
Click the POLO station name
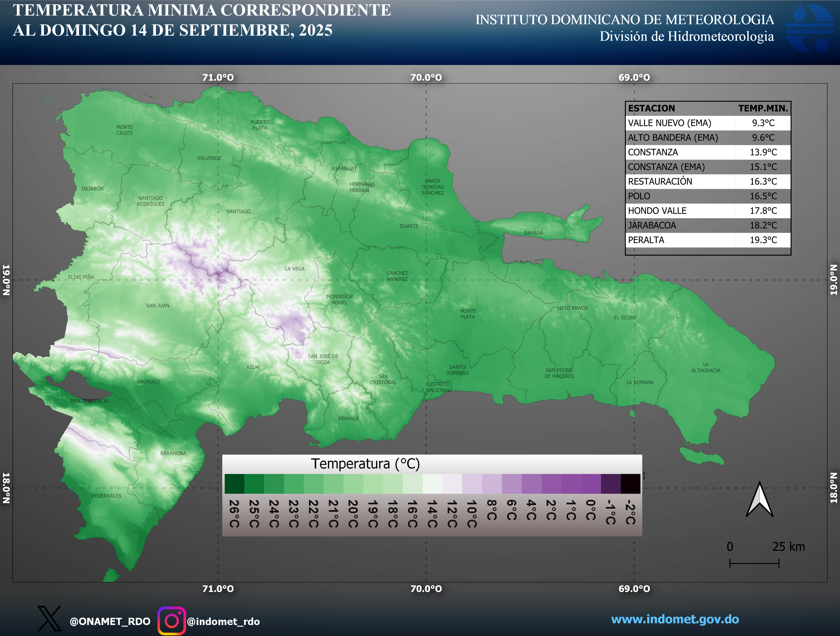pos(639,196)
